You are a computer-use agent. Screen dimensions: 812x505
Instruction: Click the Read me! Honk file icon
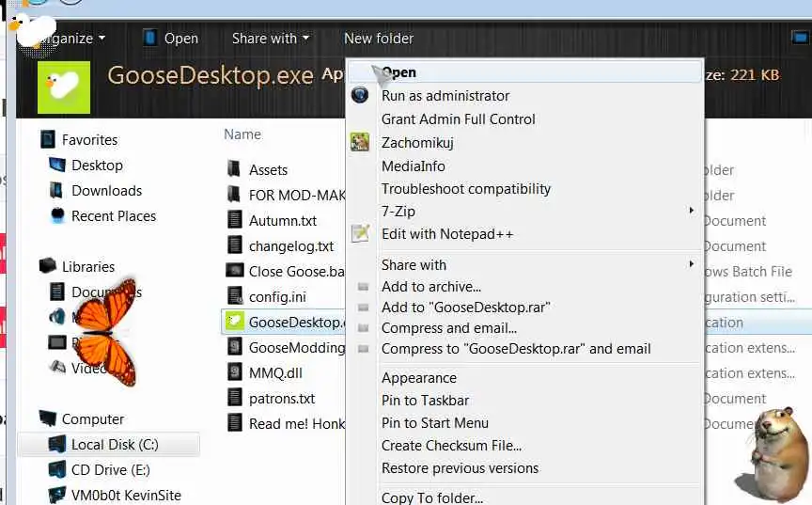point(235,422)
